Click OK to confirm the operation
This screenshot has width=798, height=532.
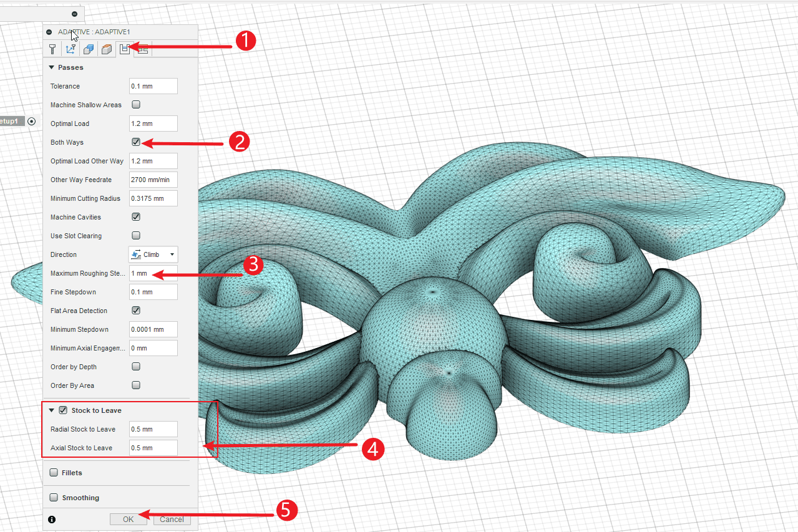tap(128, 519)
